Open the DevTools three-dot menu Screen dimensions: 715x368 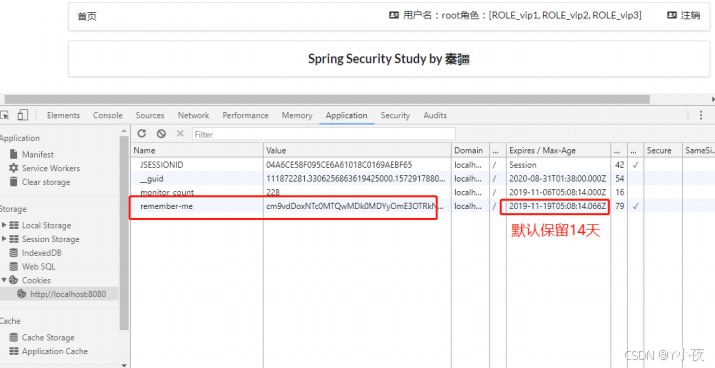click(x=701, y=115)
